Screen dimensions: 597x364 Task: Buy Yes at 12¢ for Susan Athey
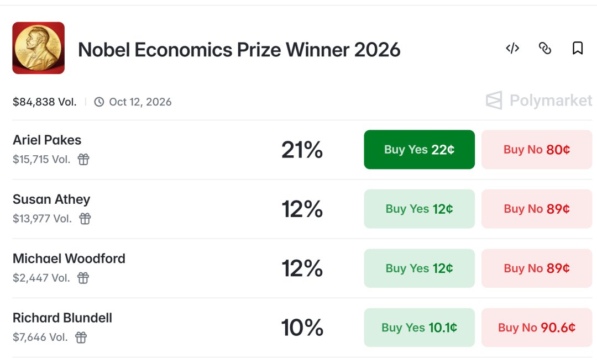[x=419, y=209]
